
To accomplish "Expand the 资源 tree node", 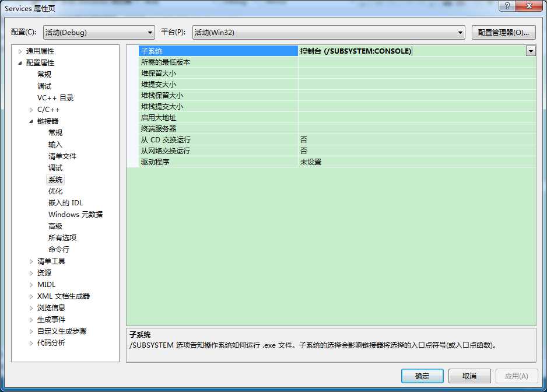I will click(x=31, y=273).
